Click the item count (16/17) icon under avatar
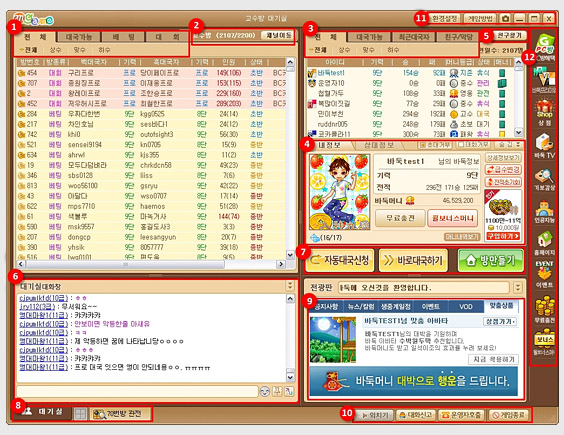Viewport: 564px width, 435px height. (315, 237)
